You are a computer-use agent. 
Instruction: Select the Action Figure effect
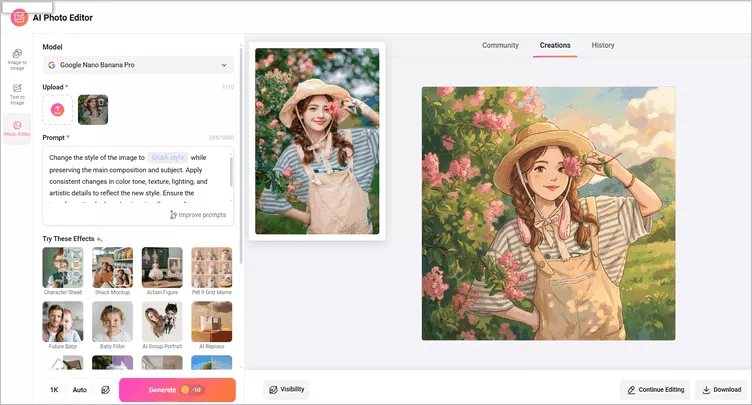pos(162,271)
